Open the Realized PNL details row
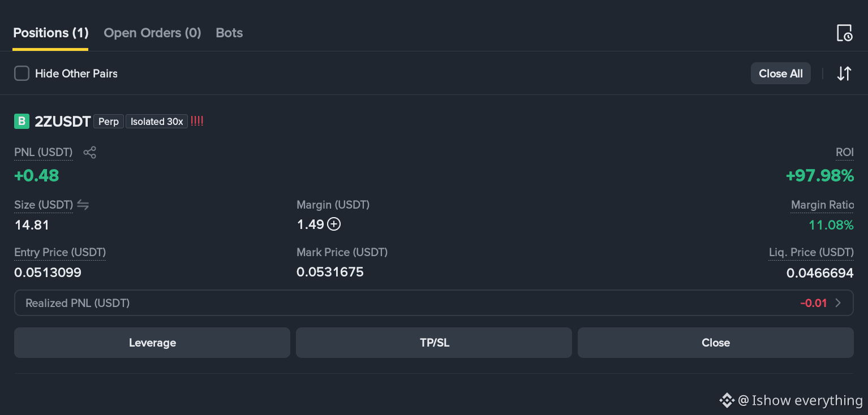 [x=433, y=303]
